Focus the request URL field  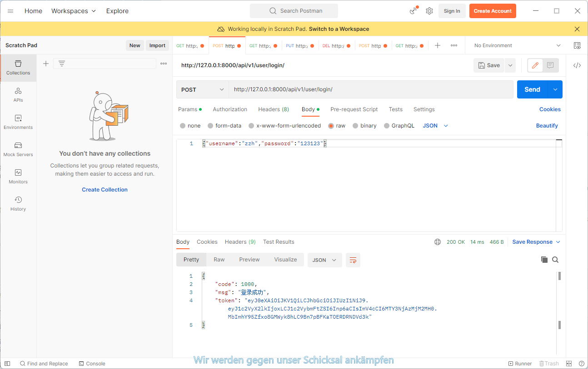(x=371, y=89)
